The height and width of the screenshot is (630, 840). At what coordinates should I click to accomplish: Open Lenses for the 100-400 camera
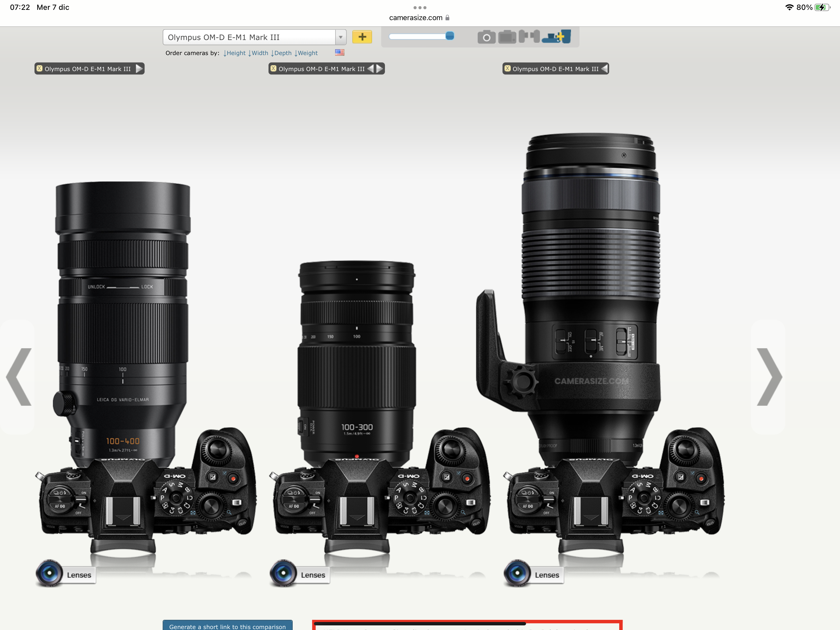79,575
